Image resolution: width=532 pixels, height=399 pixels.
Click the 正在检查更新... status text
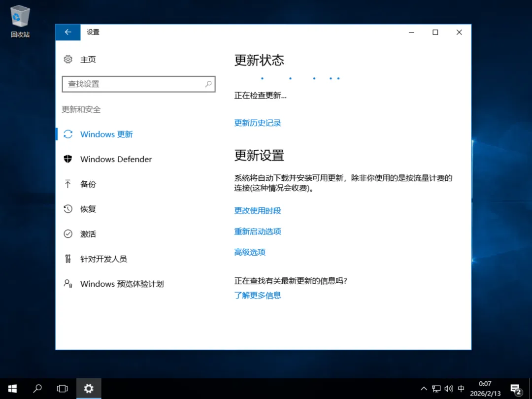click(x=260, y=96)
